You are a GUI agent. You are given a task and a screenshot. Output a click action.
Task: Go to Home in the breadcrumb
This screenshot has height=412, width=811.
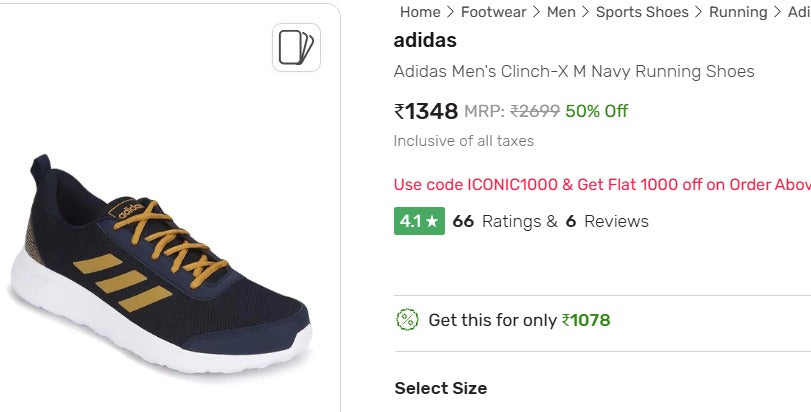point(420,12)
